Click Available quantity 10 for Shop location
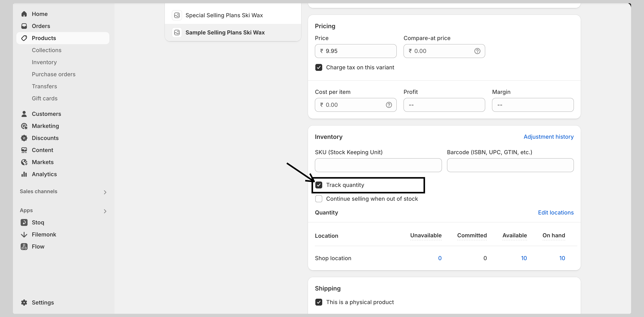The height and width of the screenshot is (317, 644). [x=524, y=258]
